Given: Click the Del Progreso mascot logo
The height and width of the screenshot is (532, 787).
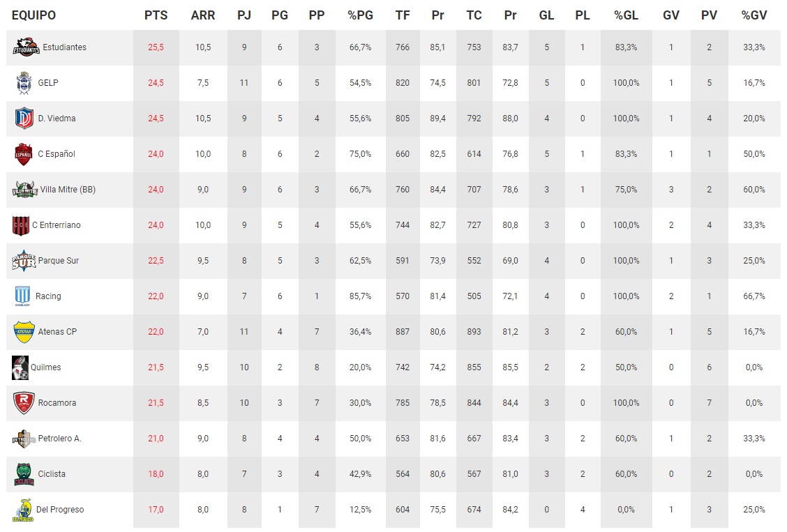Looking at the screenshot, I should 22,510.
